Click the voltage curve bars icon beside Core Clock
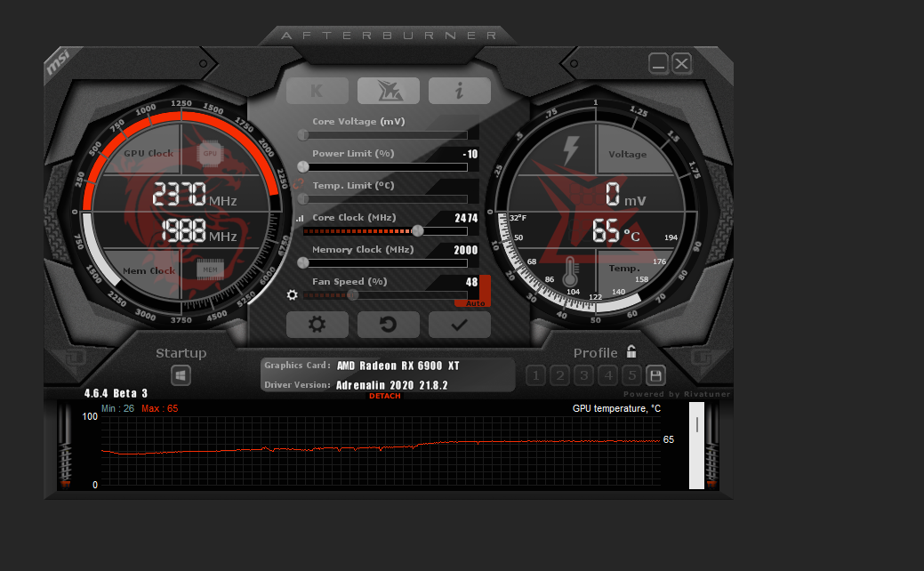Screen dimensions: 924x571 click(300, 218)
